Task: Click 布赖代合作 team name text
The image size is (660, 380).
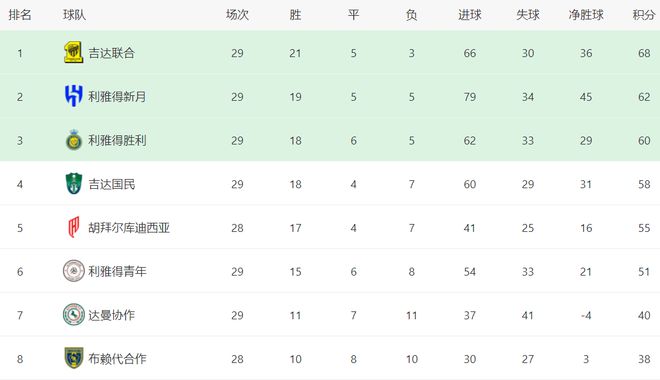Action: pyautogui.click(x=117, y=359)
